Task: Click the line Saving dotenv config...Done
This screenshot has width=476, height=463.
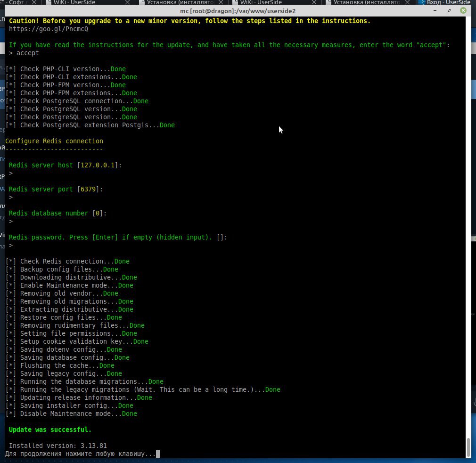Action: (64, 349)
